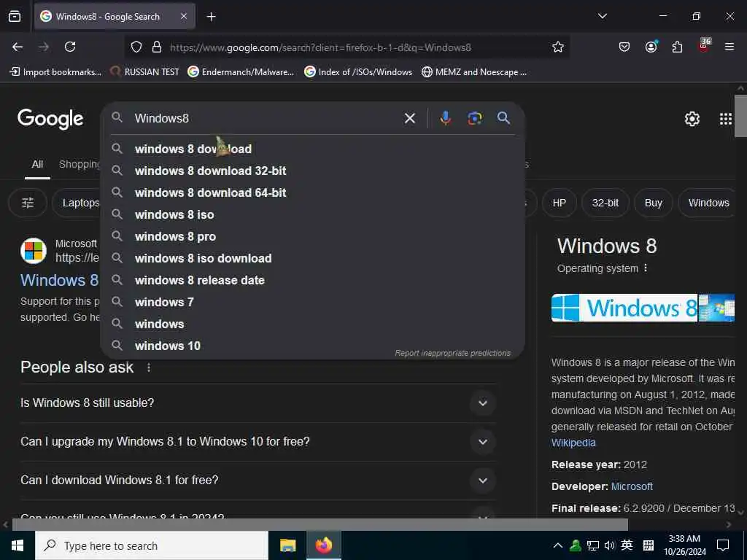This screenshot has height=560, width=747.
Task: Search by image with Google Lens
Action: (x=474, y=118)
